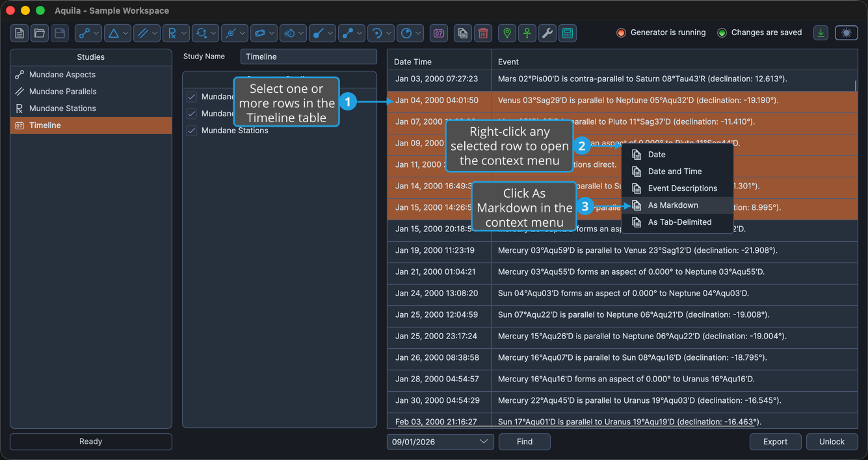This screenshot has width=868, height=460.
Task: Click the Jan 04, 2000 04:01:50 cell
Action: [439, 101]
